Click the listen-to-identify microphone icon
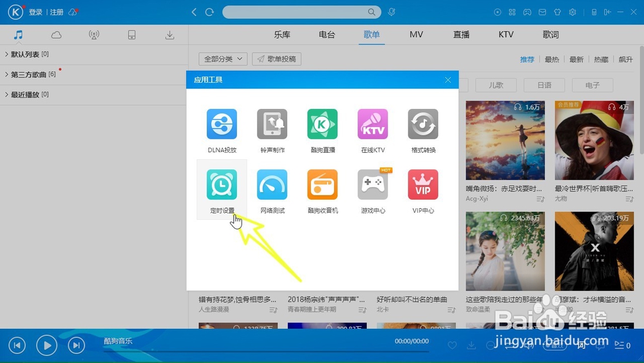Viewport: 644px width, 363px height. point(392,12)
